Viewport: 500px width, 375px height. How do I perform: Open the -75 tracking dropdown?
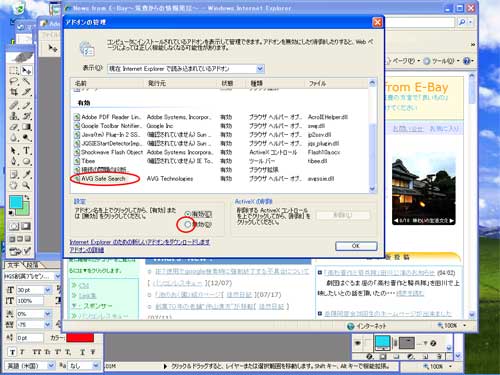(48, 324)
